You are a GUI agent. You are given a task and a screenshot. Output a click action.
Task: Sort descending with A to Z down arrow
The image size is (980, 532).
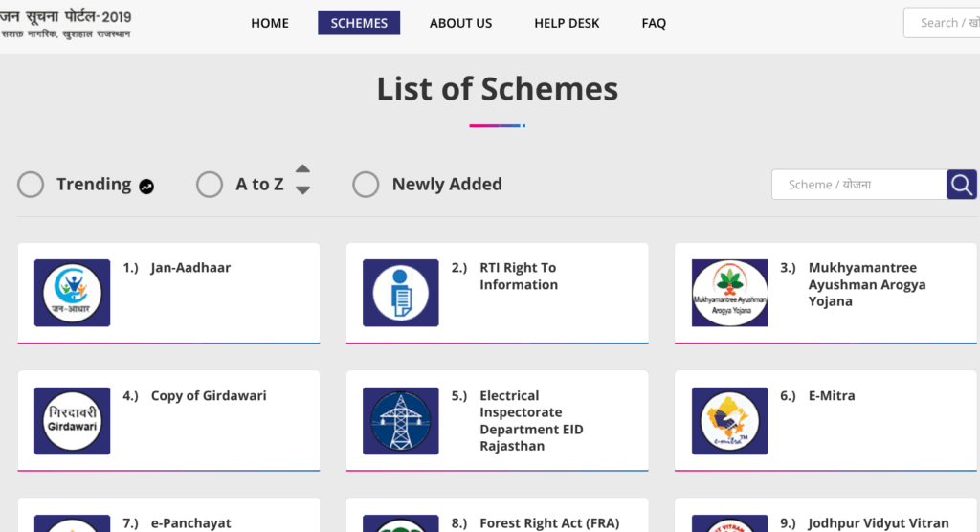point(302,190)
